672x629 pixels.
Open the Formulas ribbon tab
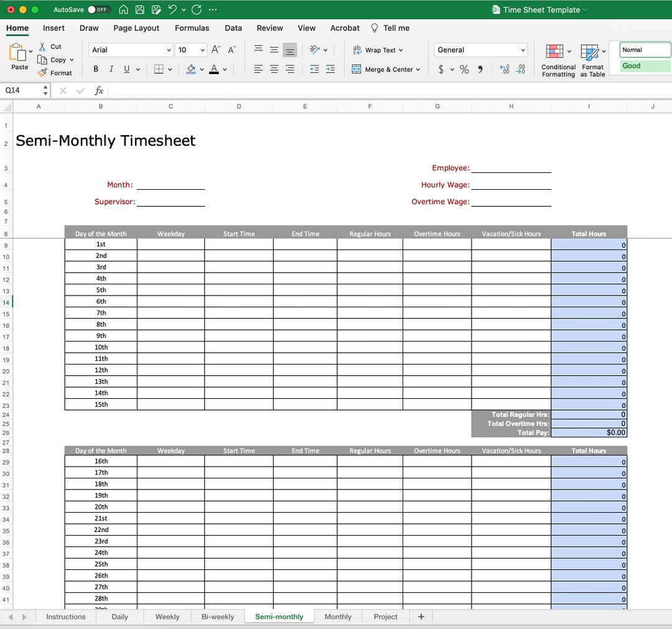pos(192,28)
